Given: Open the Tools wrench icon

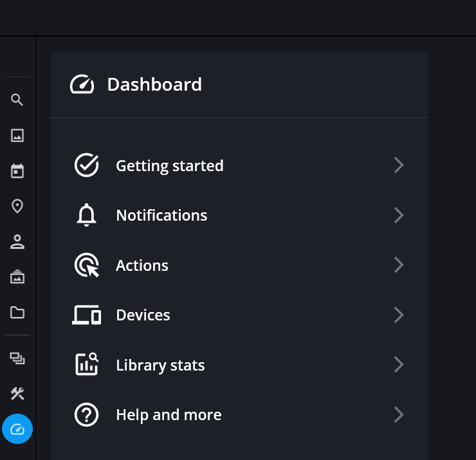Looking at the screenshot, I should click(x=17, y=394).
